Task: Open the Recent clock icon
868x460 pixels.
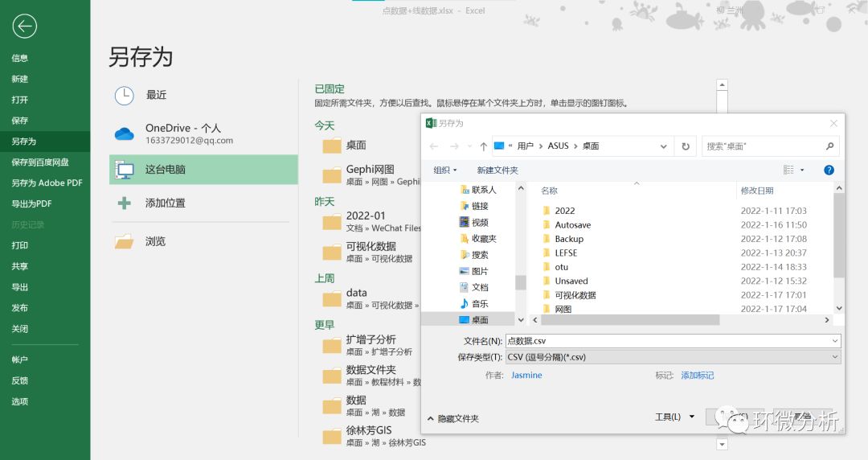Action: (x=124, y=96)
